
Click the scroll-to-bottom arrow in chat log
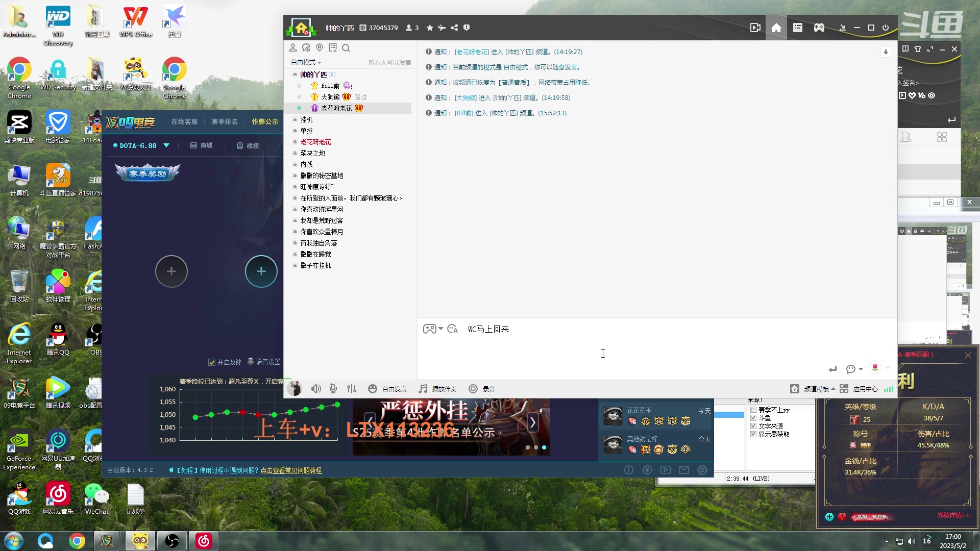886,52
